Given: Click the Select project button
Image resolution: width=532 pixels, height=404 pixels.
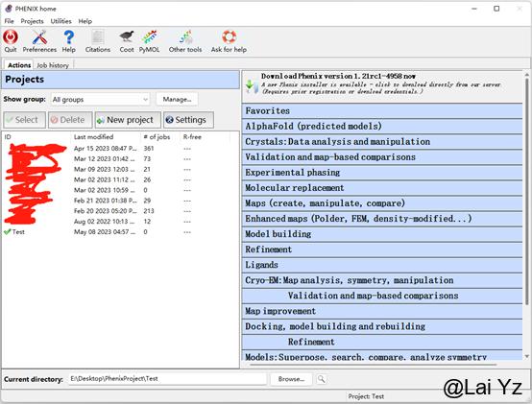Looking at the screenshot, I should [x=24, y=120].
